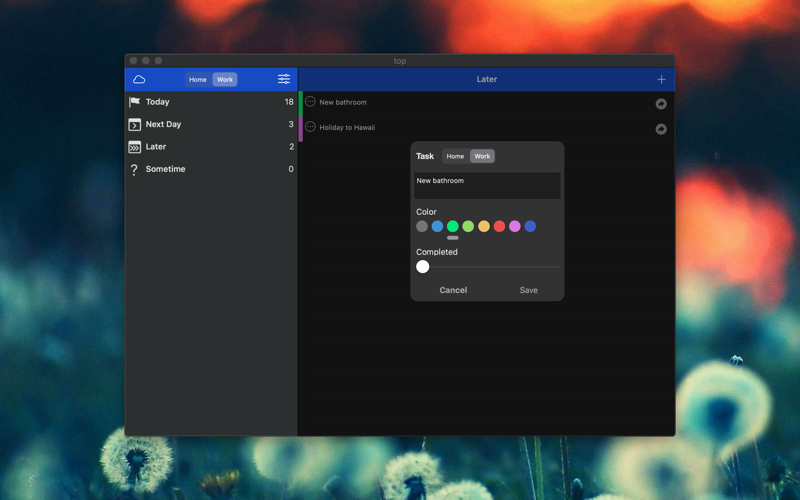800x500 pixels.
Task: Open ellipsis menu for New bathroom task
Action: [x=310, y=102]
